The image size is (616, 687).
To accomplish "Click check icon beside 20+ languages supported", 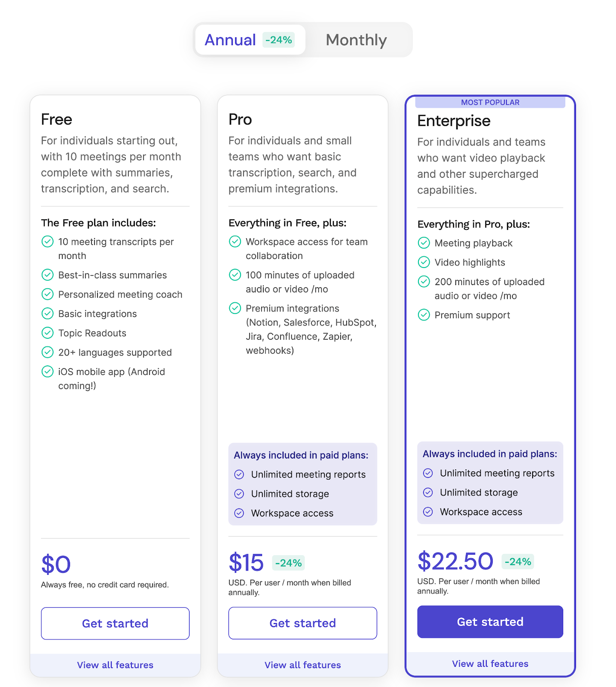I will (47, 352).
